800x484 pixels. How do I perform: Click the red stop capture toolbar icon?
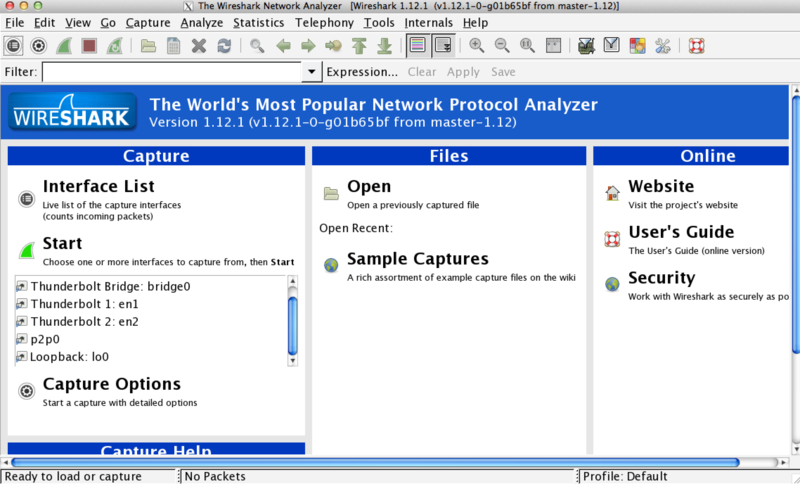click(x=89, y=46)
